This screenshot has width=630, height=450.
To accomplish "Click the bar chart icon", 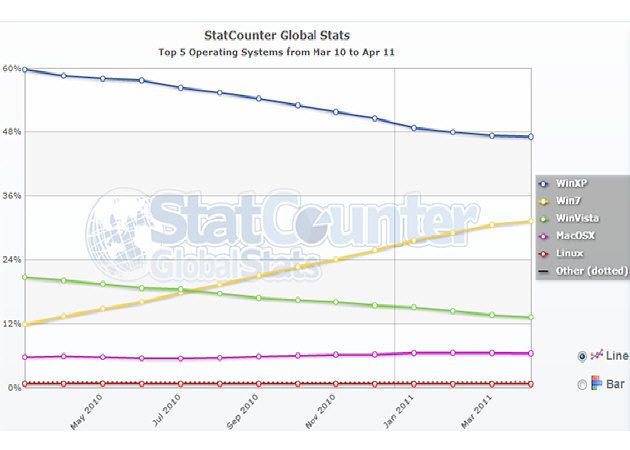I will point(597,383).
